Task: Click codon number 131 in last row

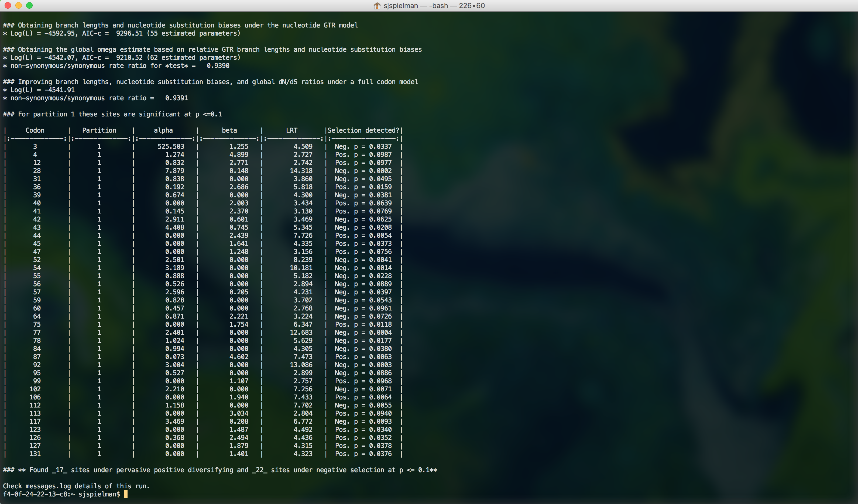Action: [x=35, y=454]
